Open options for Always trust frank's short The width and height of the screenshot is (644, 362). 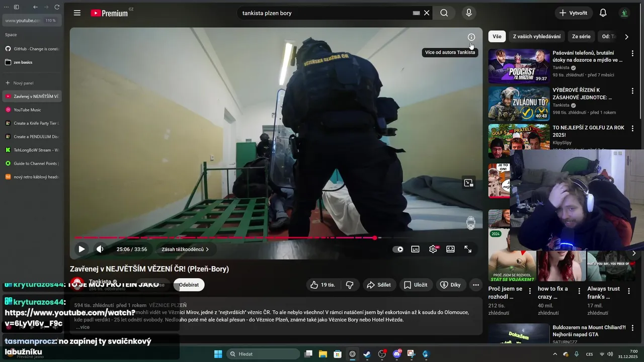628,291
